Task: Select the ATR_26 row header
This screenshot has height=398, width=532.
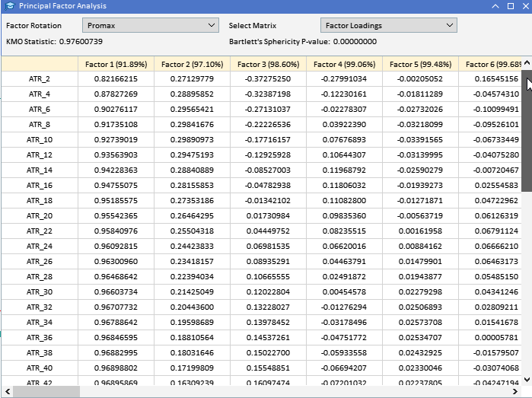Action: tap(40, 261)
